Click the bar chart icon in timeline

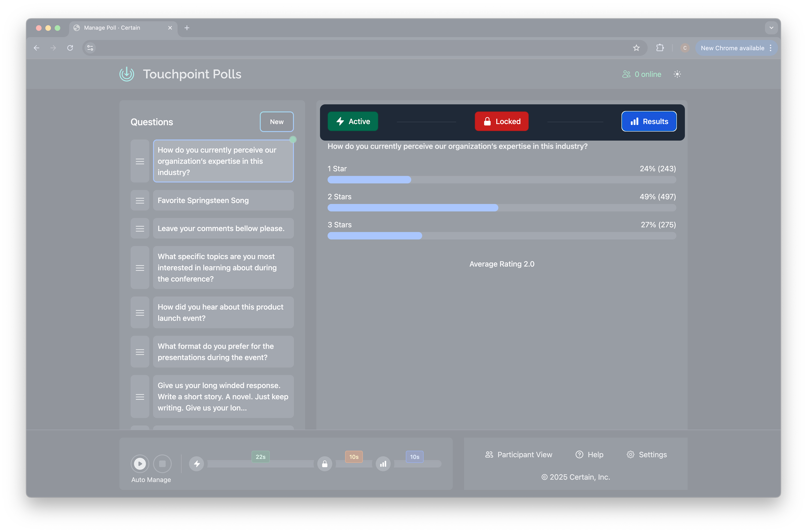click(x=383, y=463)
